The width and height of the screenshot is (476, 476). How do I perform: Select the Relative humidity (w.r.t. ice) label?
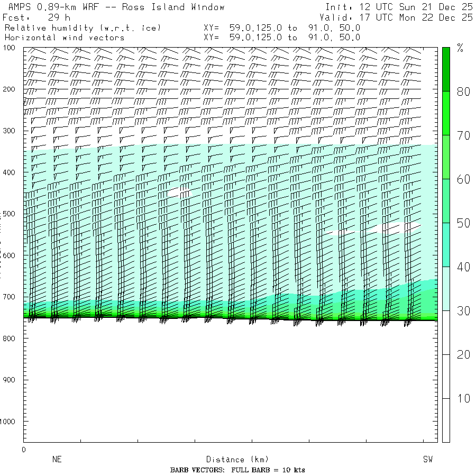[83, 28]
